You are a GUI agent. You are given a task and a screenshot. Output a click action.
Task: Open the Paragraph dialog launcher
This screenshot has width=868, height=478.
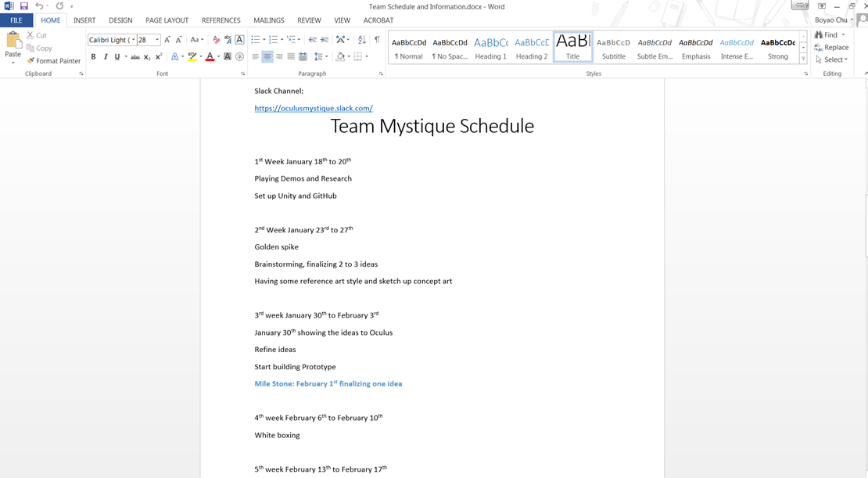coord(381,74)
